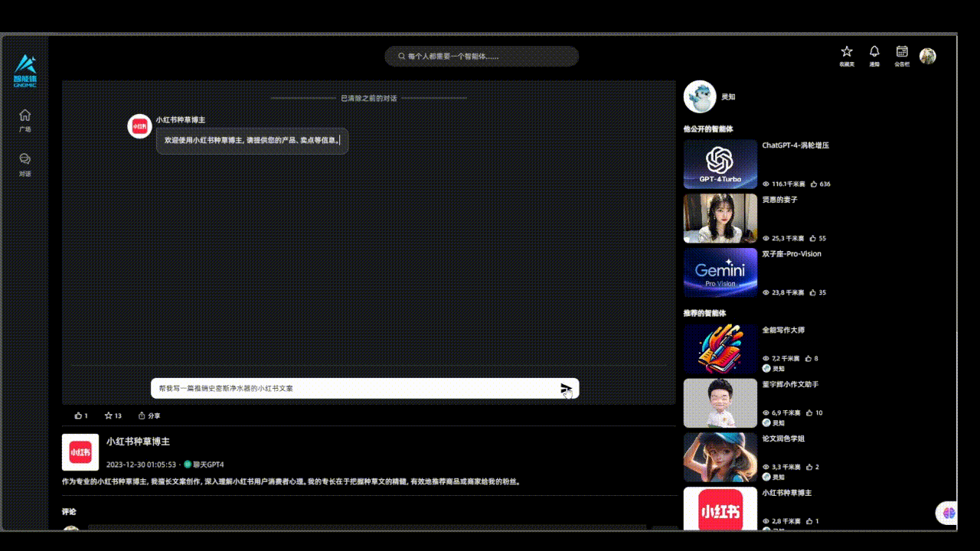Click the welcome message bubble text
This screenshot has width=980, height=551.
(x=252, y=141)
